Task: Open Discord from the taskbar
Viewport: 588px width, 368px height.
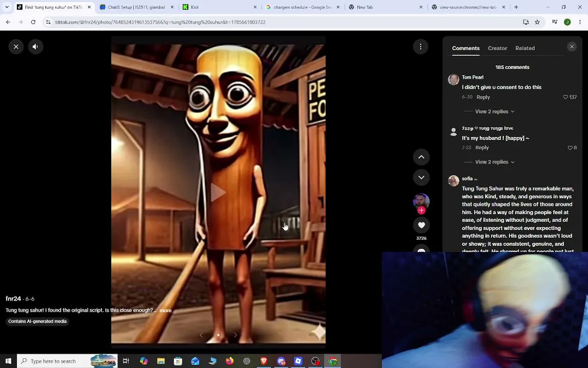Action: [x=281, y=361]
